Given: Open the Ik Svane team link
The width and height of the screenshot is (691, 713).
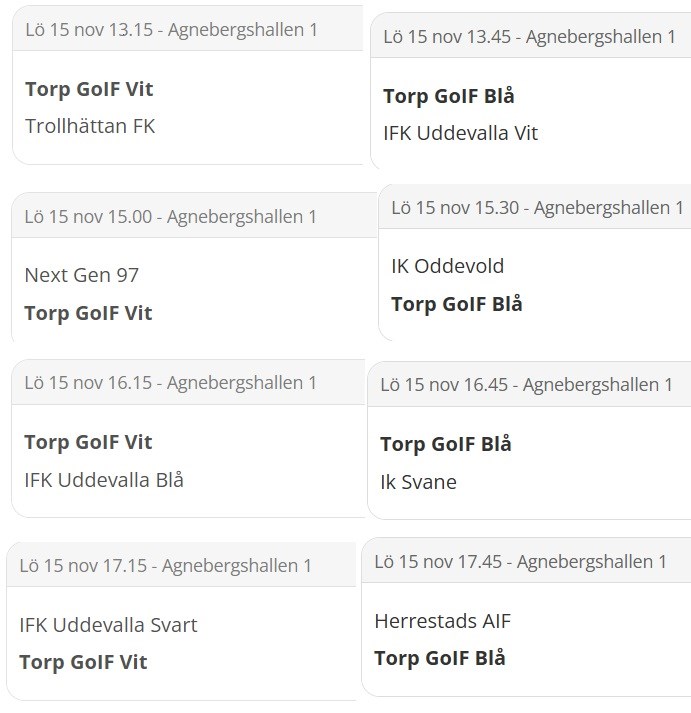Looking at the screenshot, I should tap(418, 482).
